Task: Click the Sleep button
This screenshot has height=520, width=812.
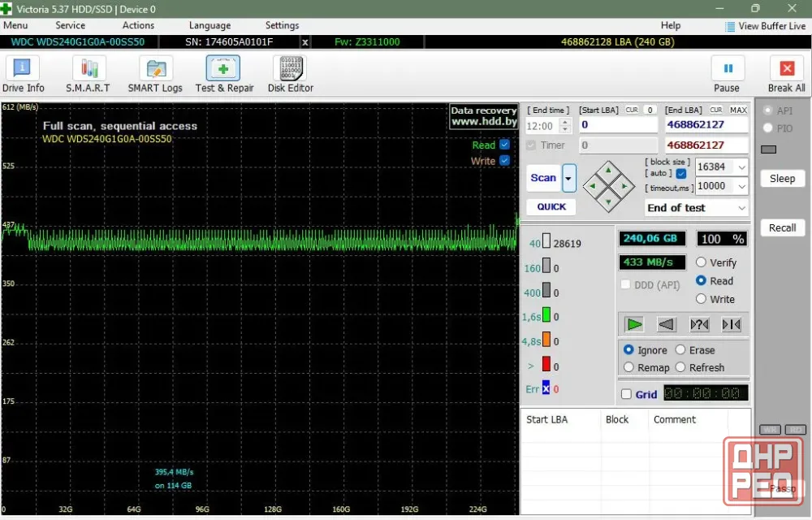Action: click(x=782, y=179)
